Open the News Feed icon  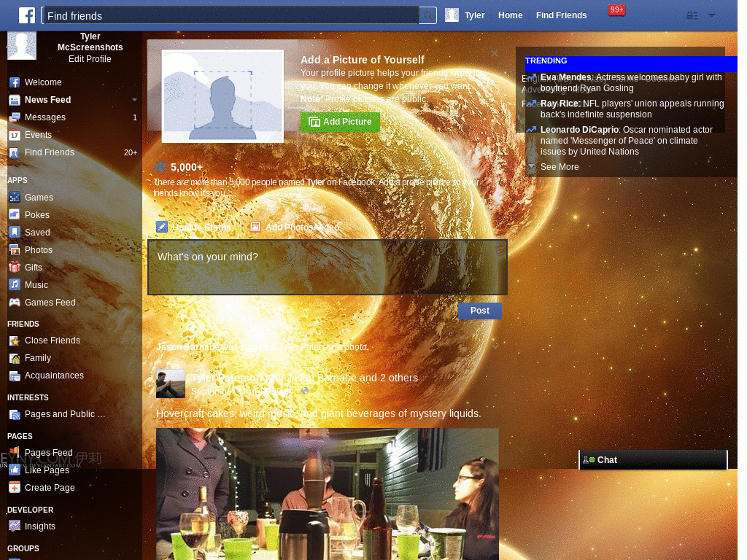point(15,100)
